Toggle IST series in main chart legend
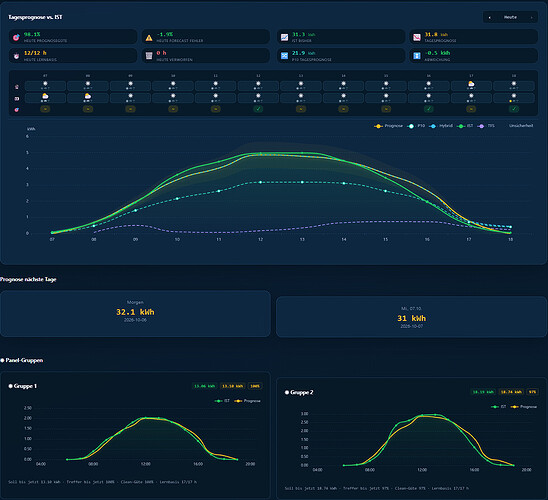This screenshot has width=548, height=500. coord(465,126)
